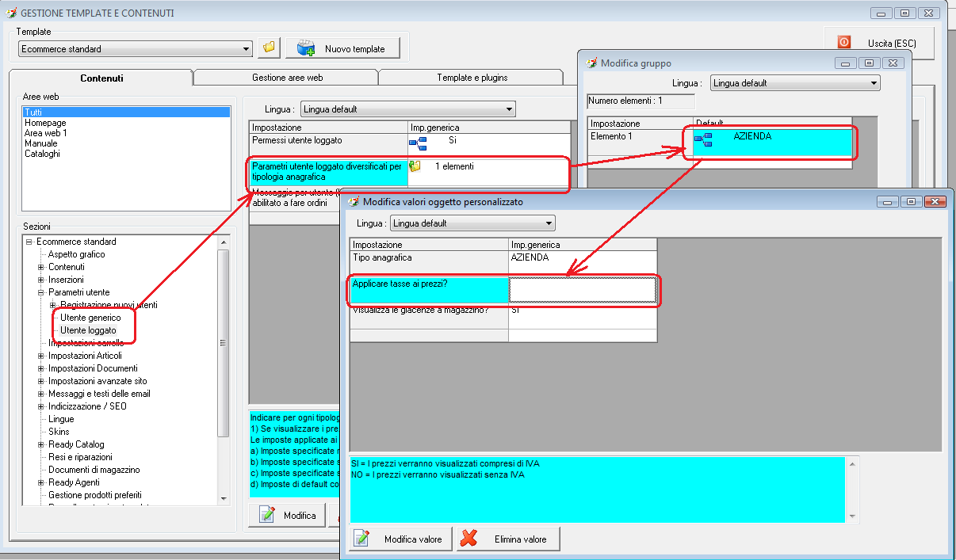Image resolution: width=956 pixels, height=560 pixels.
Task: Click the Nuovo template button
Action: coord(342,48)
